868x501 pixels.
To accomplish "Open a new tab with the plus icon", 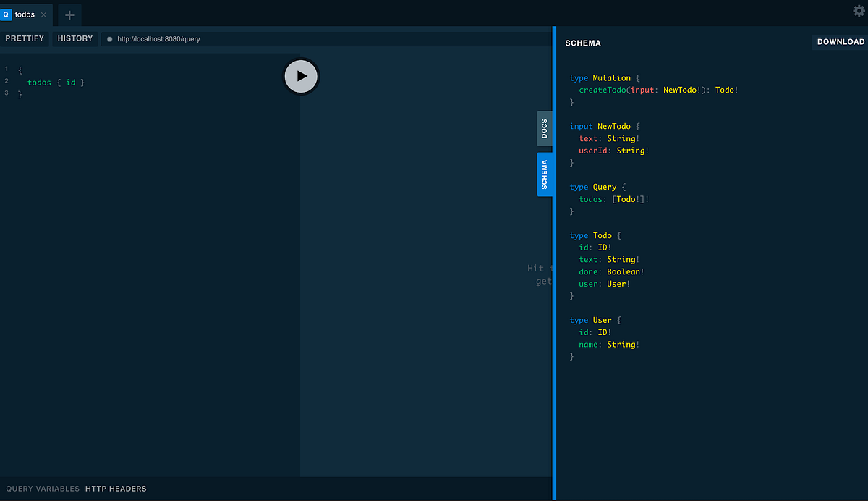I will [68, 14].
